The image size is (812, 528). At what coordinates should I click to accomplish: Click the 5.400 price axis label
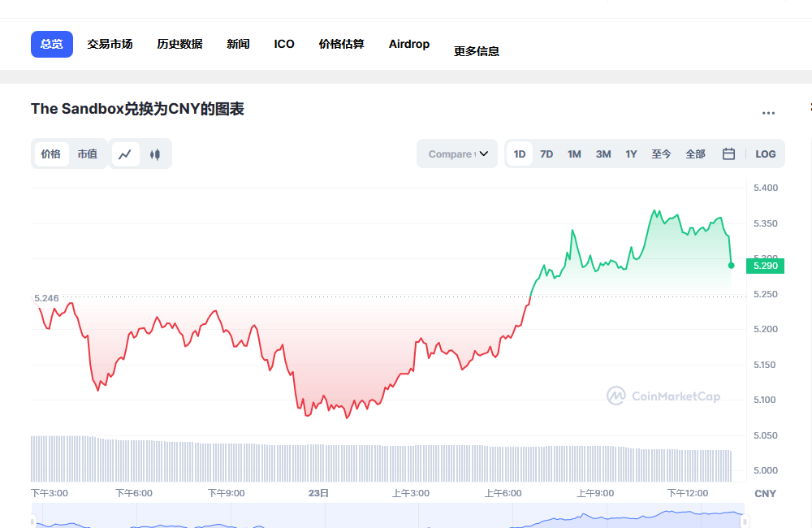click(766, 188)
